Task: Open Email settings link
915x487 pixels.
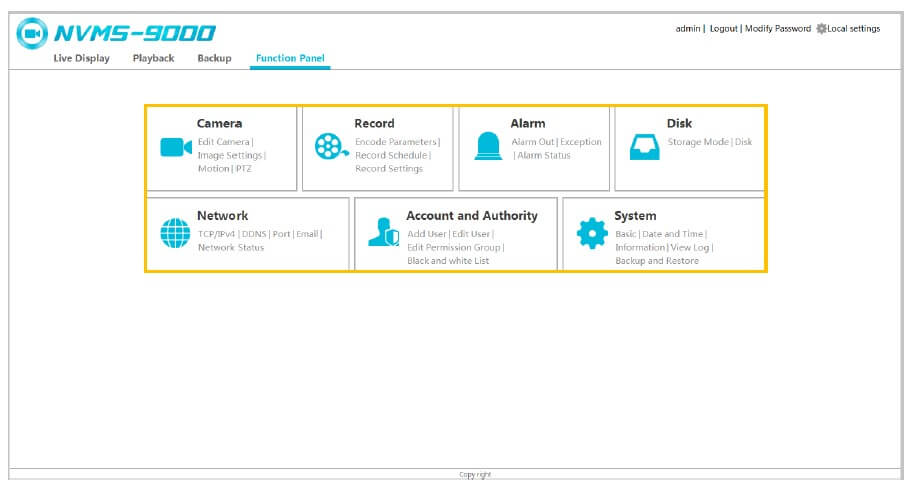Action: [x=307, y=234]
